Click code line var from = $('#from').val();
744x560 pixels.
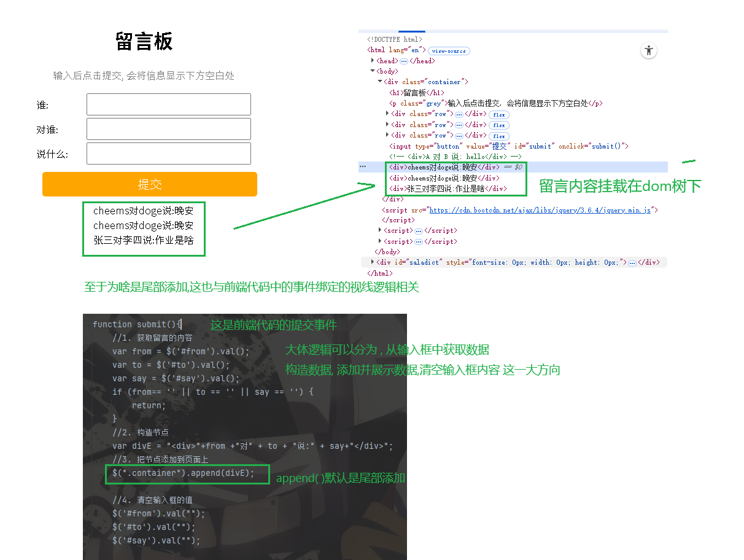[181, 351]
